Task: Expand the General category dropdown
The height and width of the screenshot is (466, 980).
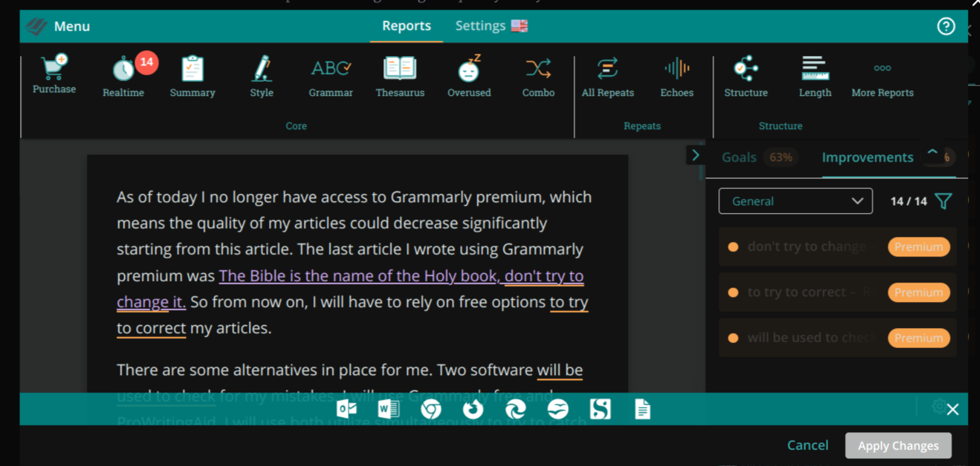Action: [x=795, y=201]
